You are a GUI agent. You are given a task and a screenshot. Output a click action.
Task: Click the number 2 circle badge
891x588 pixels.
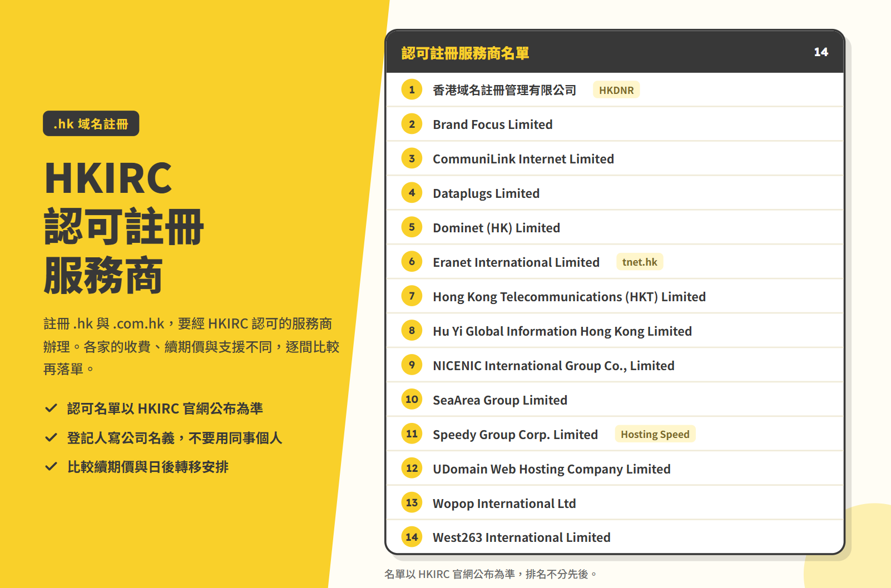[x=412, y=124]
